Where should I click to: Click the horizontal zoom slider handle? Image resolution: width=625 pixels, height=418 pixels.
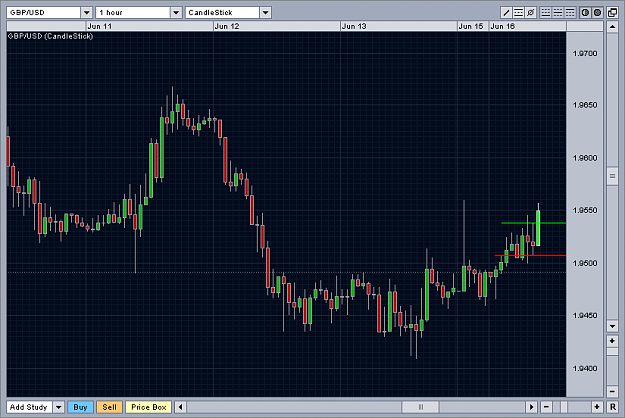pos(564,407)
